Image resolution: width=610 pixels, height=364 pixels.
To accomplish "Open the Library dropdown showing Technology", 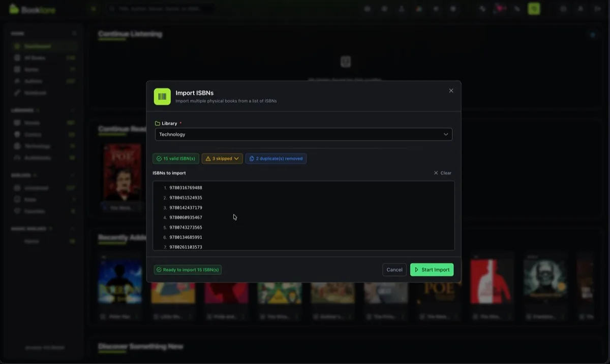I will pyautogui.click(x=303, y=135).
